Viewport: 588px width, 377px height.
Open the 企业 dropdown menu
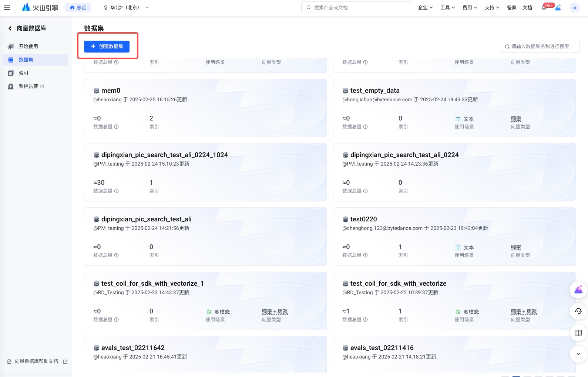[x=425, y=7]
